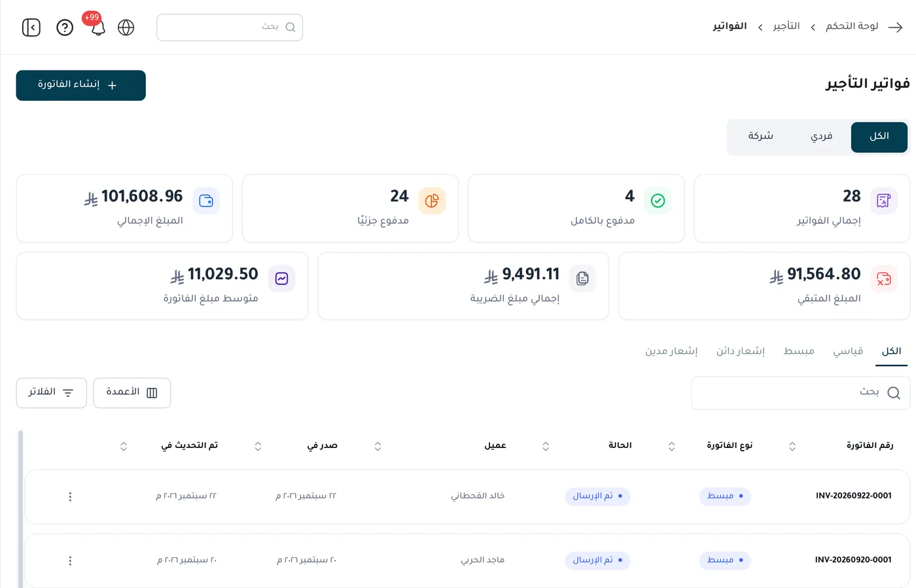The width and height of the screenshot is (916, 588).
Task: Click customer name خالد القحطاني
Action: pyautogui.click(x=478, y=496)
